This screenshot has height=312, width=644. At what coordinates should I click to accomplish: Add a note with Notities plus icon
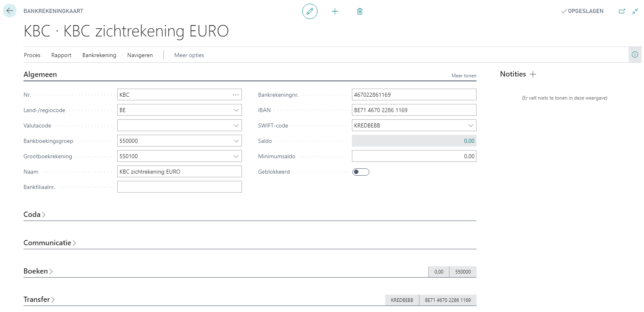click(x=533, y=74)
